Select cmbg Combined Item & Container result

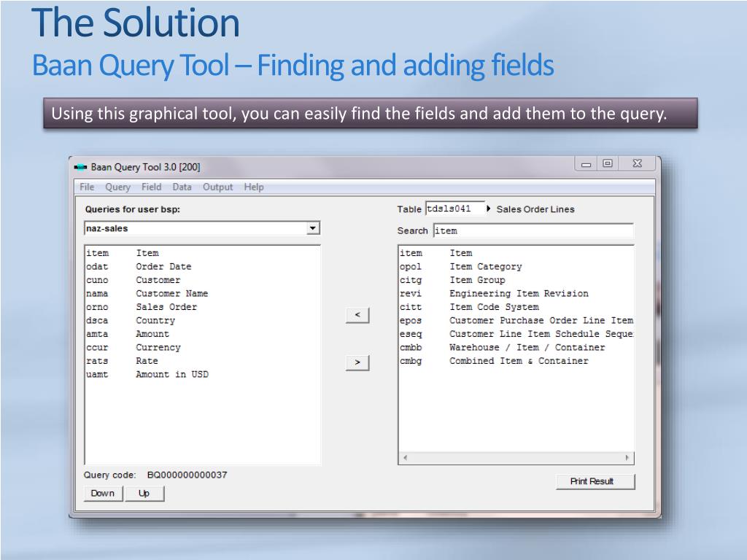tap(516, 361)
